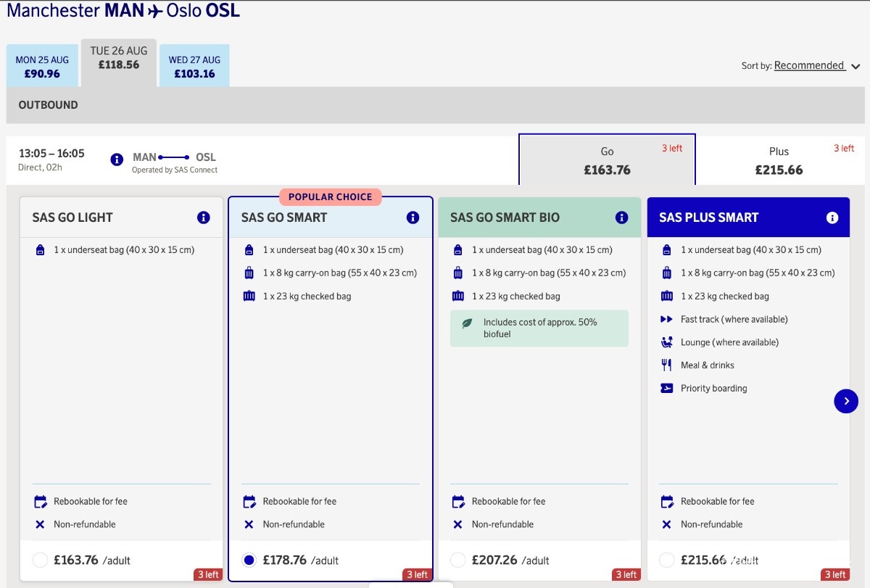This screenshot has height=588, width=870.
Task: Click biofuel leaf icon in GO SMART BIO
Action: [467, 323]
